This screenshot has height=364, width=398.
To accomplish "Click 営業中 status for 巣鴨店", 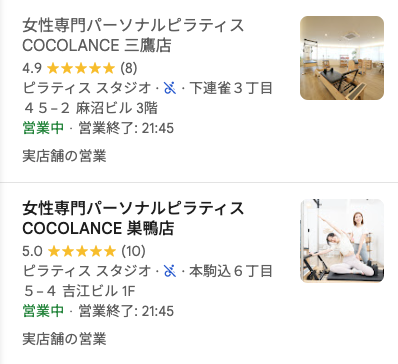I will (43, 311).
